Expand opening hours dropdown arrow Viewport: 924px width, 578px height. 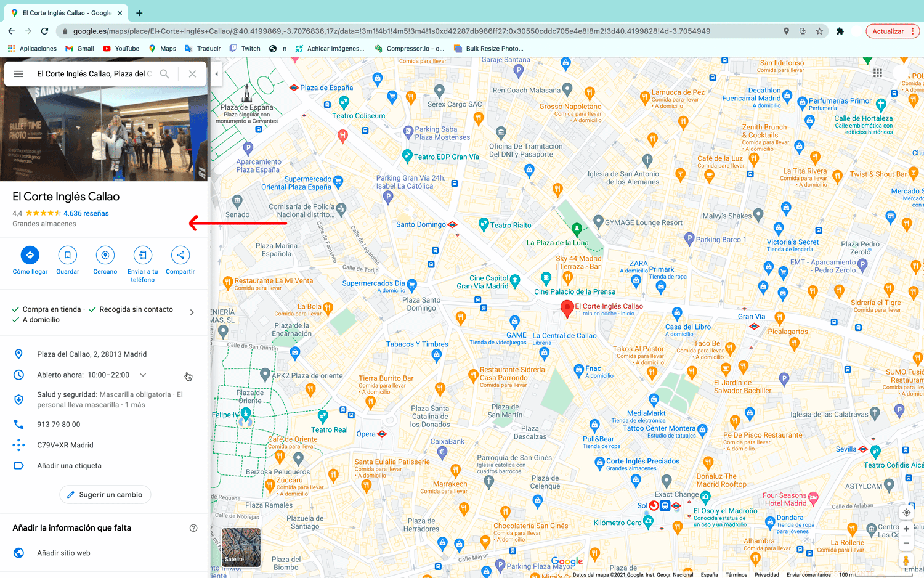tap(143, 375)
